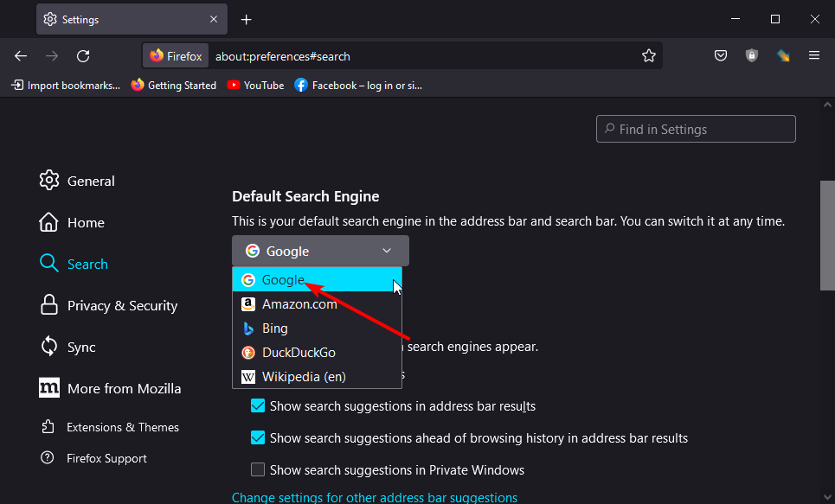This screenshot has height=504, width=835.
Task: Open the shield extension icon in toolbar
Action: 751,56
